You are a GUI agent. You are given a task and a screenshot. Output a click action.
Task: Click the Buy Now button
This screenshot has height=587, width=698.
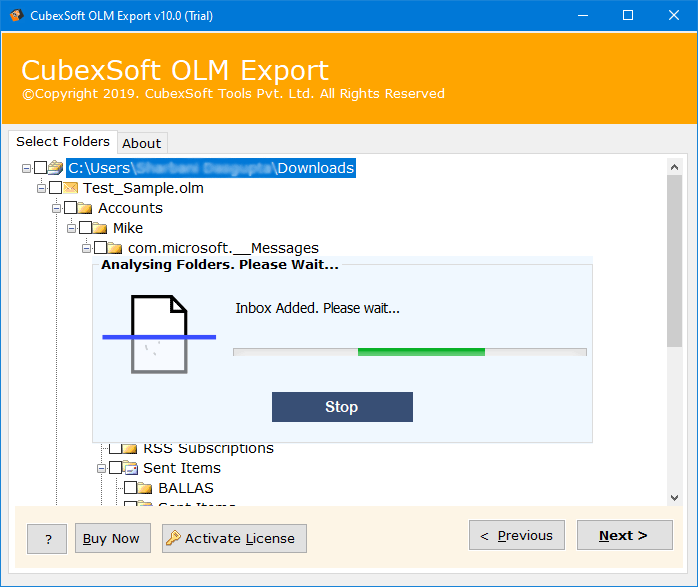[113, 538]
